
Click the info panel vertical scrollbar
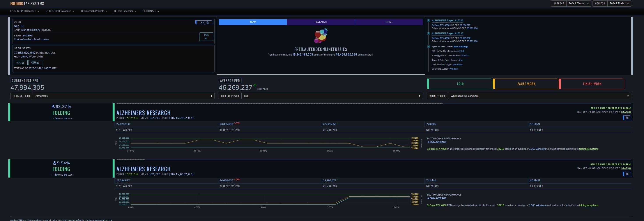tap(632, 46)
